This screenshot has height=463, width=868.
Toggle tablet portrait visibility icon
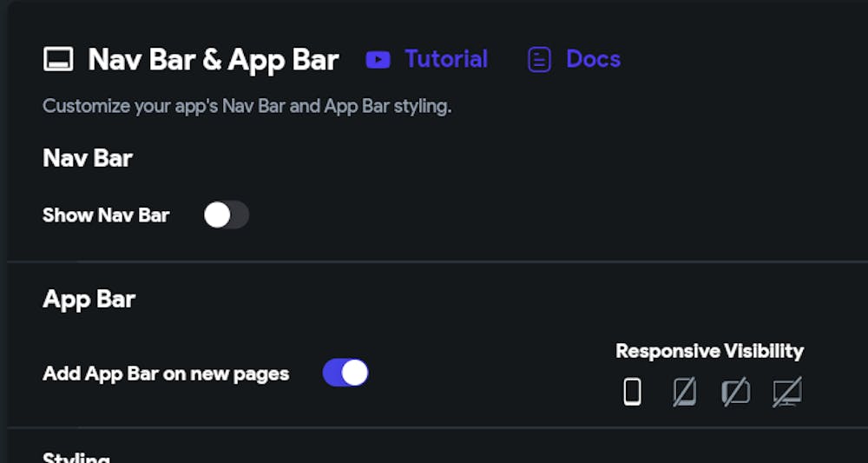pyautogui.click(x=684, y=392)
